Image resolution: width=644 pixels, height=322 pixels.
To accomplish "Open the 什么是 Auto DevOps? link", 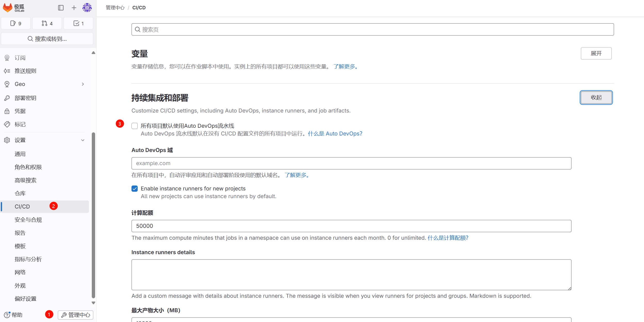I will [x=335, y=133].
